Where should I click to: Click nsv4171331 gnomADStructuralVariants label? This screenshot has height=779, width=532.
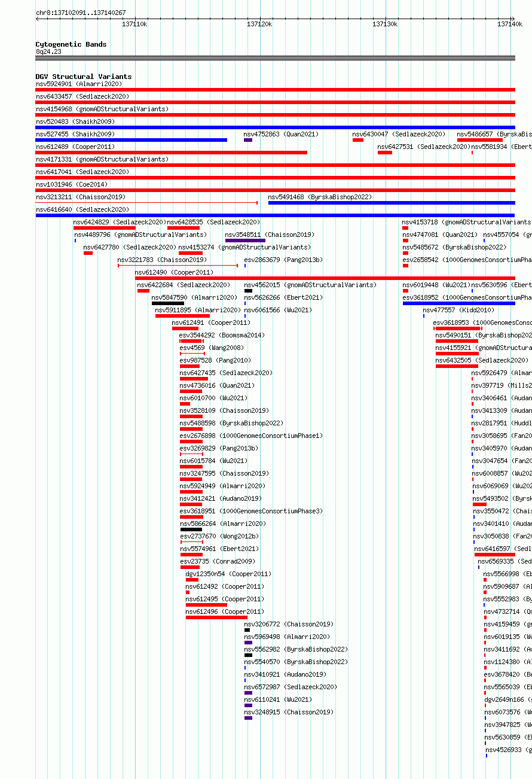102,159
